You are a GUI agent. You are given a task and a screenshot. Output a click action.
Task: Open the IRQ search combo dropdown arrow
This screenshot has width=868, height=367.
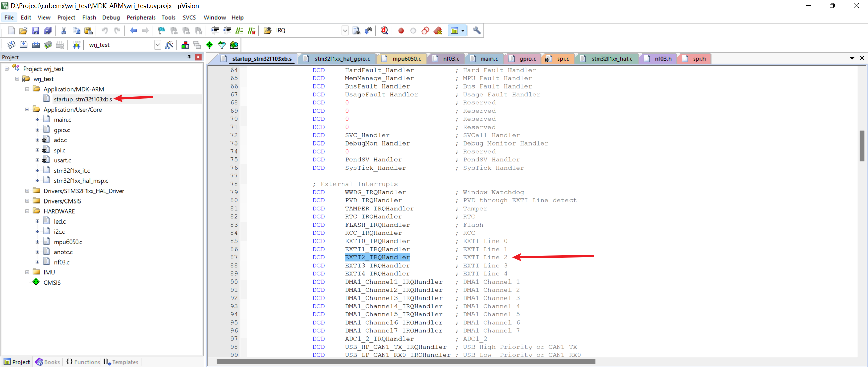345,31
